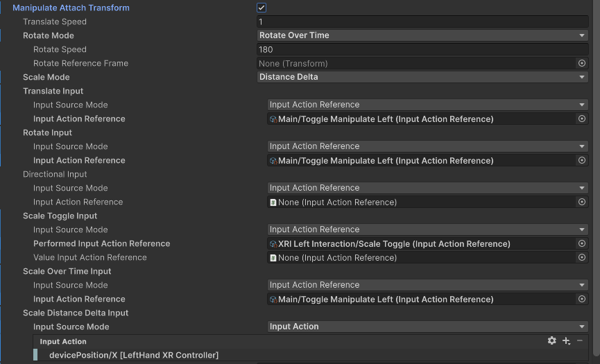Click the Rotate Speed label
The height and width of the screenshot is (364, 600).
pyautogui.click(x=60, y=49)
